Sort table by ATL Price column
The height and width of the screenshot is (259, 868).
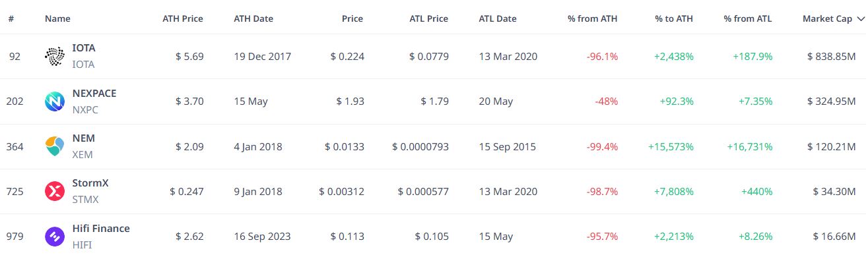point(429,19)
